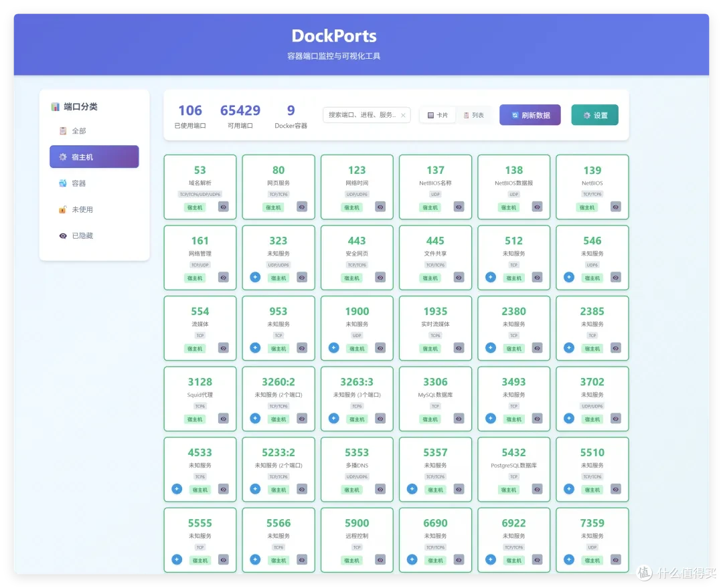Click the blue plus icon on port 5233:2 card
Screen dimensions: 723x588
(x=255, y=489)
